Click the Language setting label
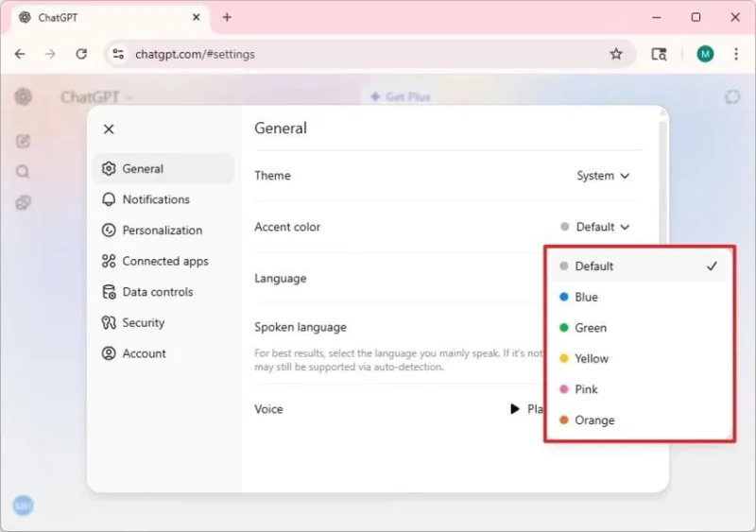Screen dimensions: 756x532 click(x=280, y=279)
